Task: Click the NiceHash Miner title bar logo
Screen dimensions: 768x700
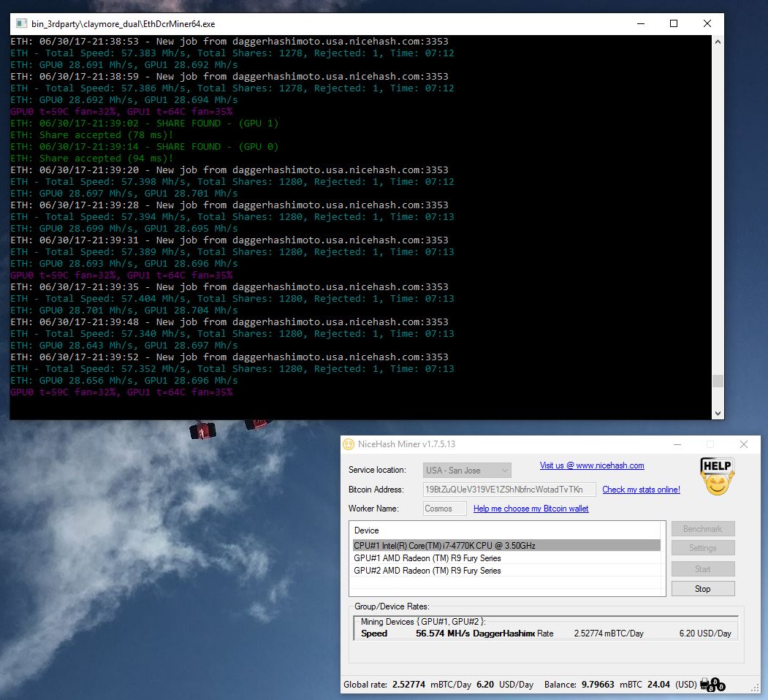Action: pos(349,444)
